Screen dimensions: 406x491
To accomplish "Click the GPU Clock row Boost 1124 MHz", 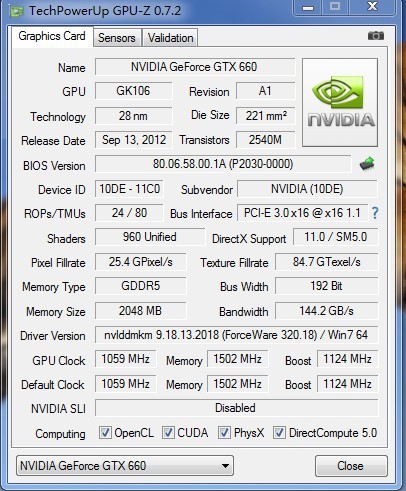I will [x=348, y=359].
